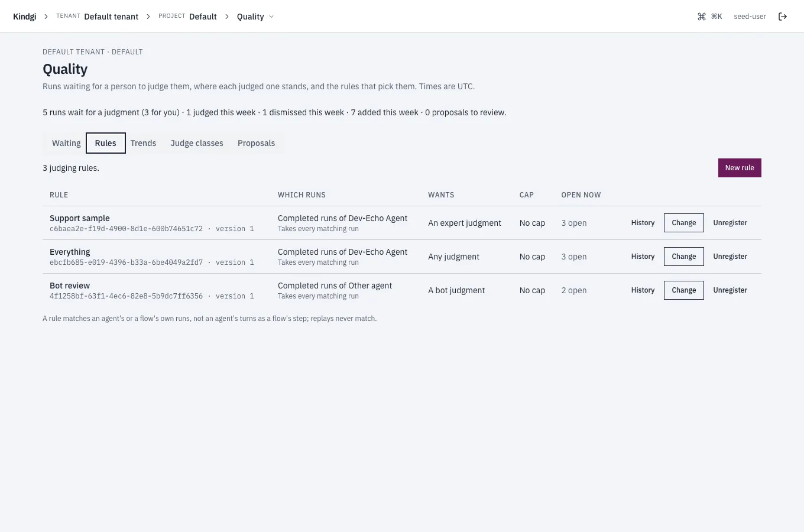804x532 pixels.
Task: Click the CAP column header
Action: point(527,195)
